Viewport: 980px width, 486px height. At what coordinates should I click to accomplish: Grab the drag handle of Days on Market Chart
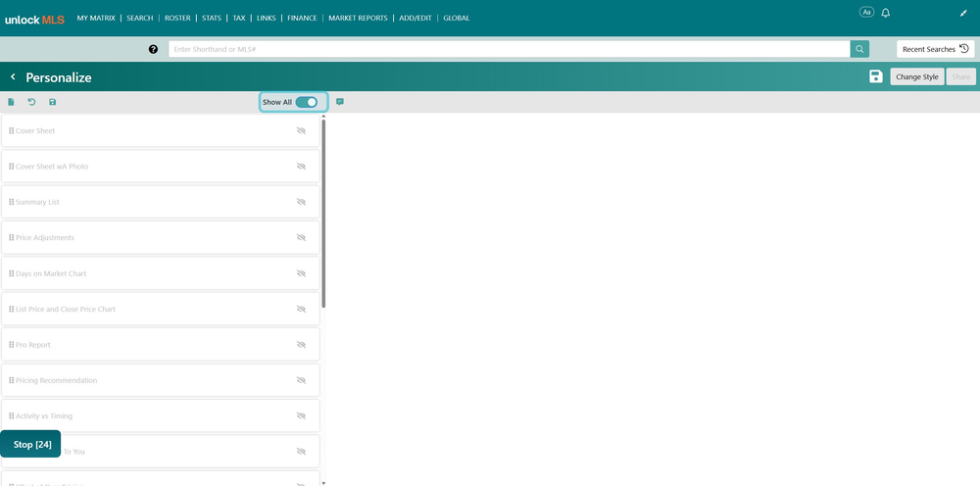tap(11, 273)
